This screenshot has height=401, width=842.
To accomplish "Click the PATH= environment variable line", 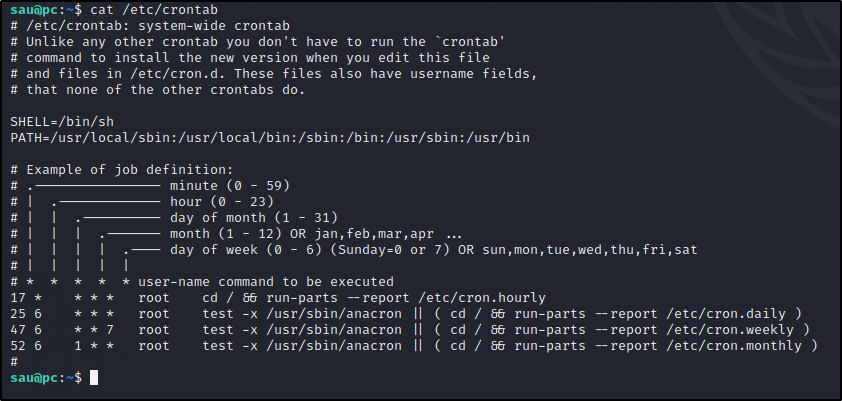I will [270, 138].
